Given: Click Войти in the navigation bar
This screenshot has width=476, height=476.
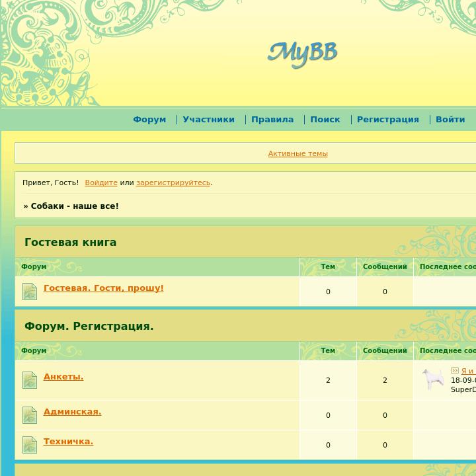Looking at the screenshot, I should pyautogui.click(x=450, y=119).
